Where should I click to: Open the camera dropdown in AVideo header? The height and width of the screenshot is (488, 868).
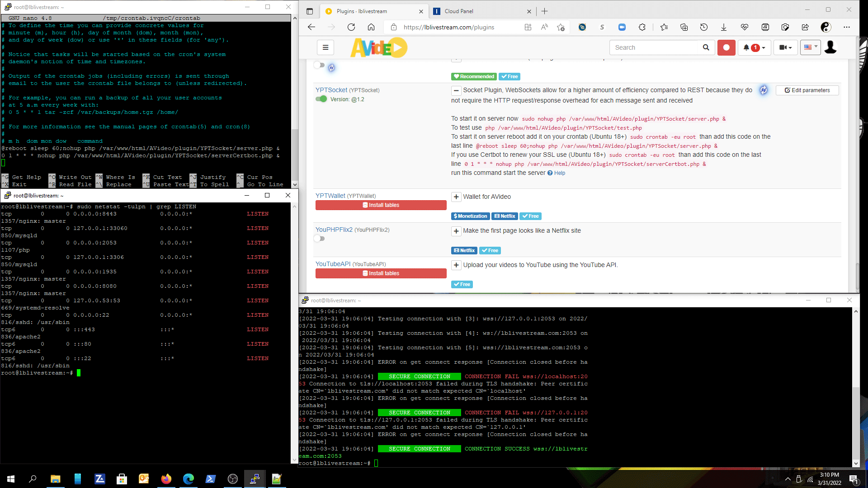click(x=786, y=47)
